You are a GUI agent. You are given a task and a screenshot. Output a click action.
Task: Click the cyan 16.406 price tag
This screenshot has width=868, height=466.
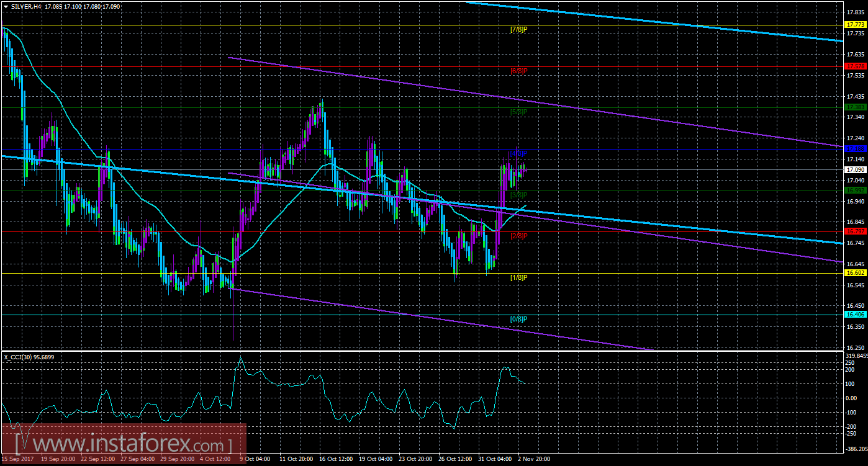pyautogui.click(x=856, y=315)
